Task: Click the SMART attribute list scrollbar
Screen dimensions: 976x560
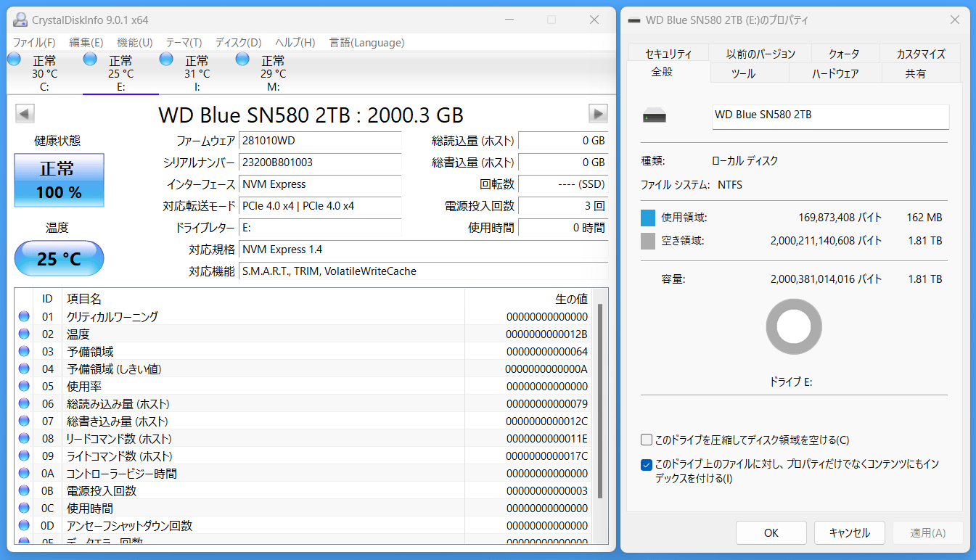Action: pos(599,400)
